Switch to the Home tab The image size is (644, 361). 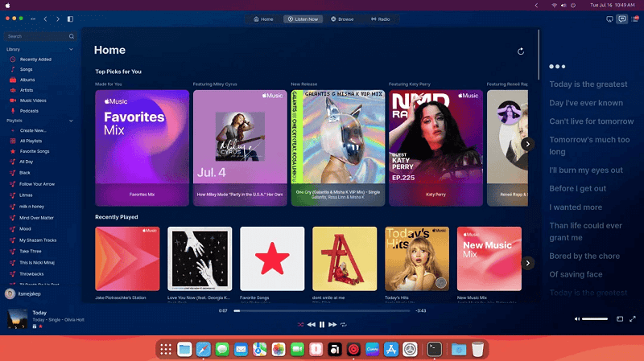[x=263, y=19]
